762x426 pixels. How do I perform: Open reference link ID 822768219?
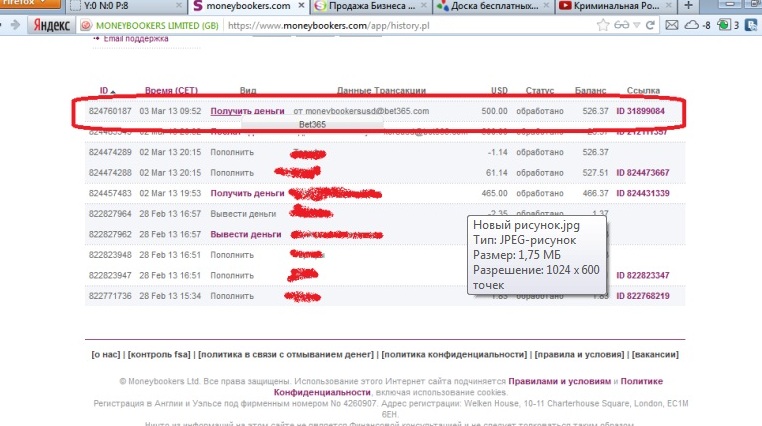642,296
